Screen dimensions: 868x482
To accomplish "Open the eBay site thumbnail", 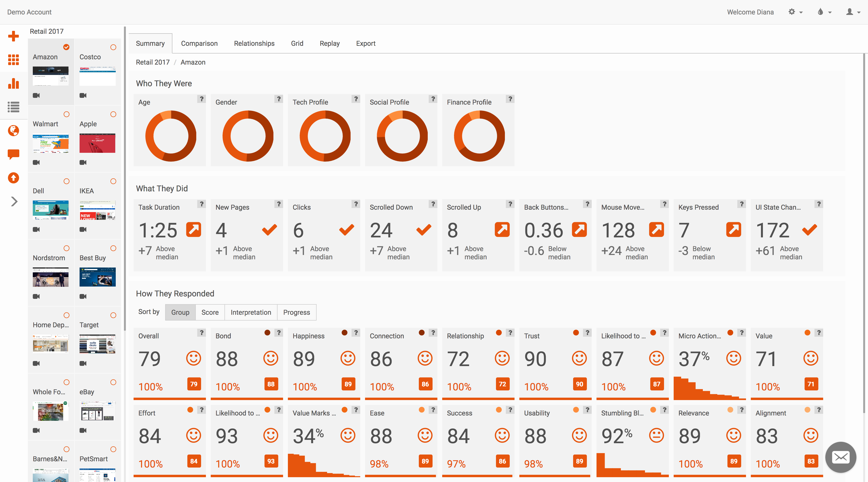I will (97, 411).
